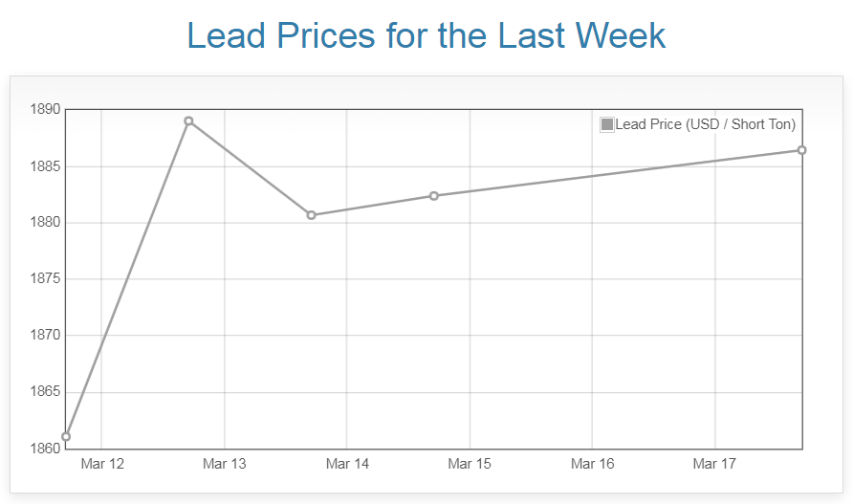This screenshot has width=853, height=504.
Task: Select the Mar 17 date label
Action: tap(714, 464)
